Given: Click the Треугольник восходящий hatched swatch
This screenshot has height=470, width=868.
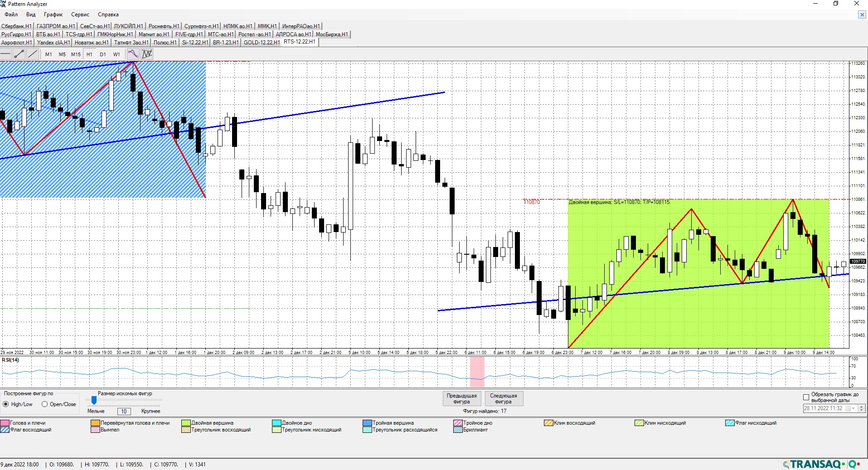Looking at the screenshot, I should pyautogui.click(x=186, y=430).
